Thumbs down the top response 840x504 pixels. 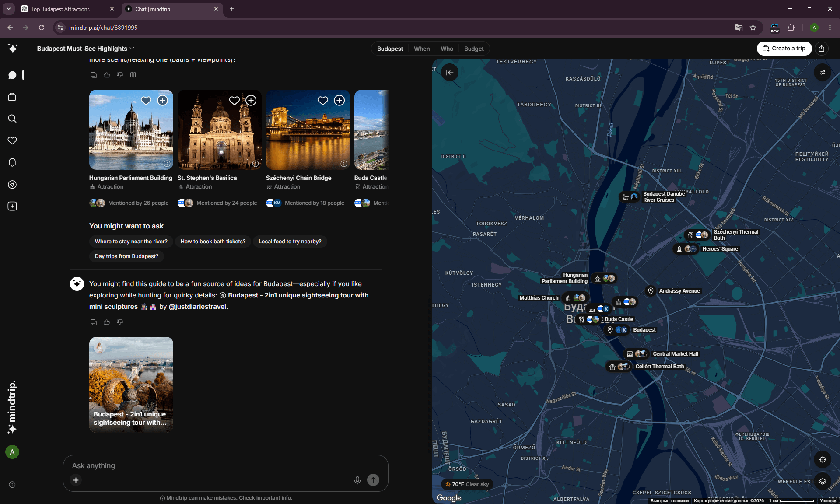coord(120,75)
